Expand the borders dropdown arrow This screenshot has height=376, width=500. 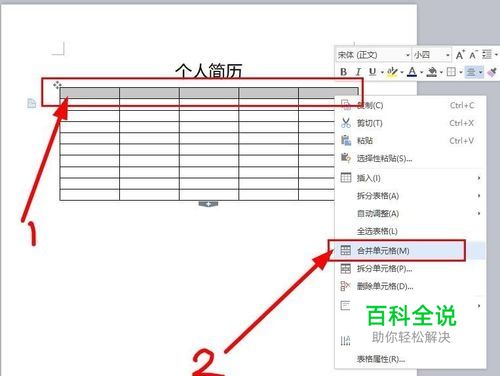(x=461, y=72)
